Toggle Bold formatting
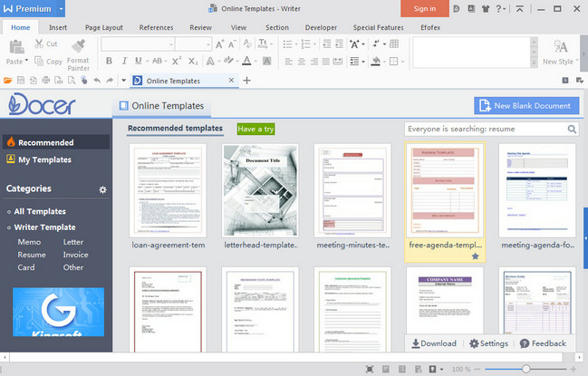The height and width of the screenshot is (376, 588). (x=109, y=62)
